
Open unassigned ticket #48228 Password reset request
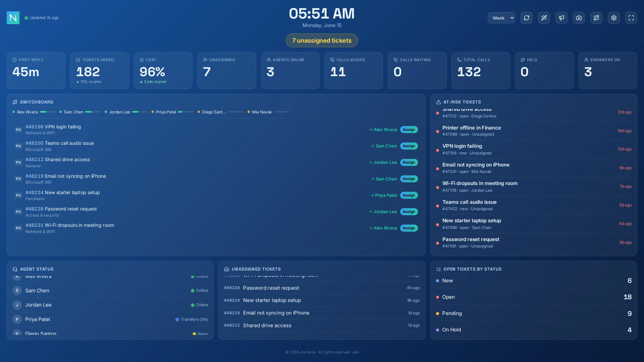(322, 288)
